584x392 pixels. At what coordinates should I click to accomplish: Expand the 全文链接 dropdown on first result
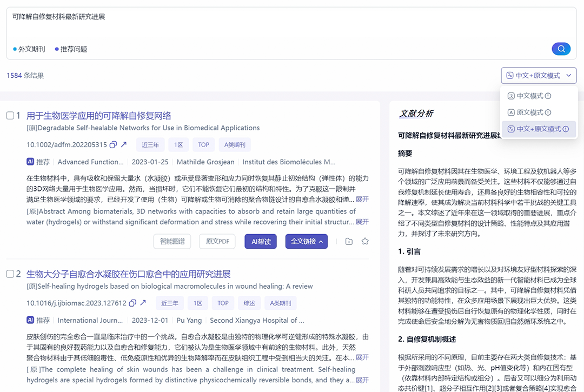307,242
